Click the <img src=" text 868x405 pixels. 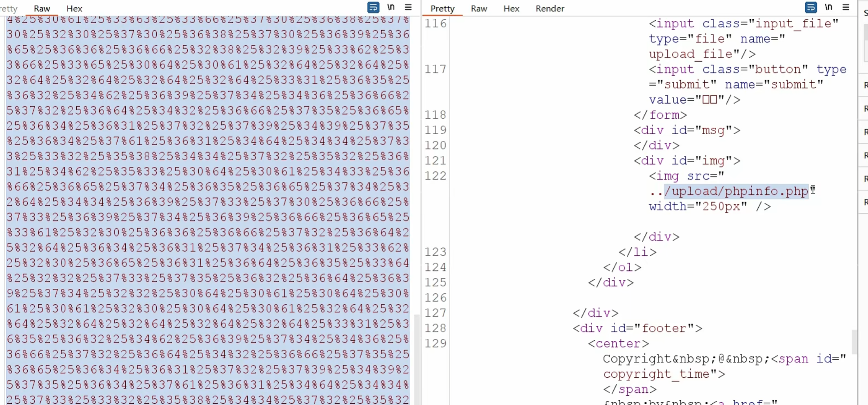click(x=687, y=176)
